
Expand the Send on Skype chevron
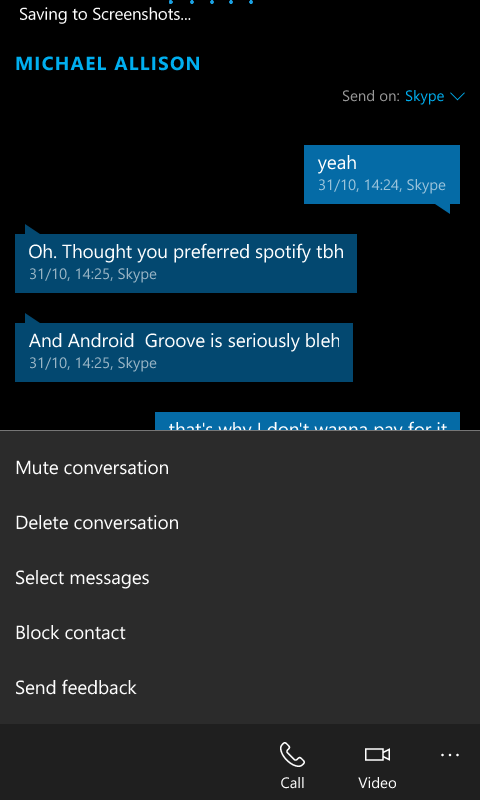coord(458,96)
